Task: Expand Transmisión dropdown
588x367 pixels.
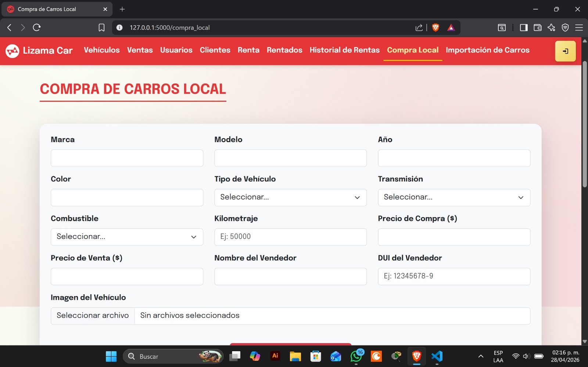Action: 454,198
